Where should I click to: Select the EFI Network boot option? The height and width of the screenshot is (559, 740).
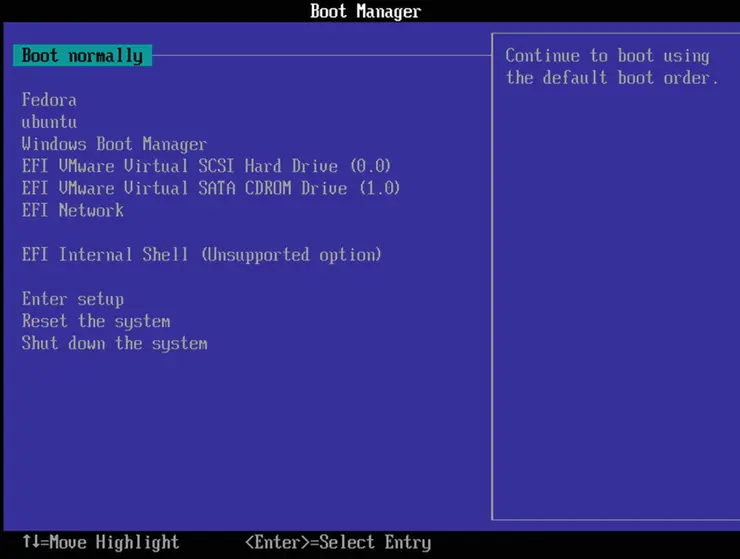(x=73, y=210)
